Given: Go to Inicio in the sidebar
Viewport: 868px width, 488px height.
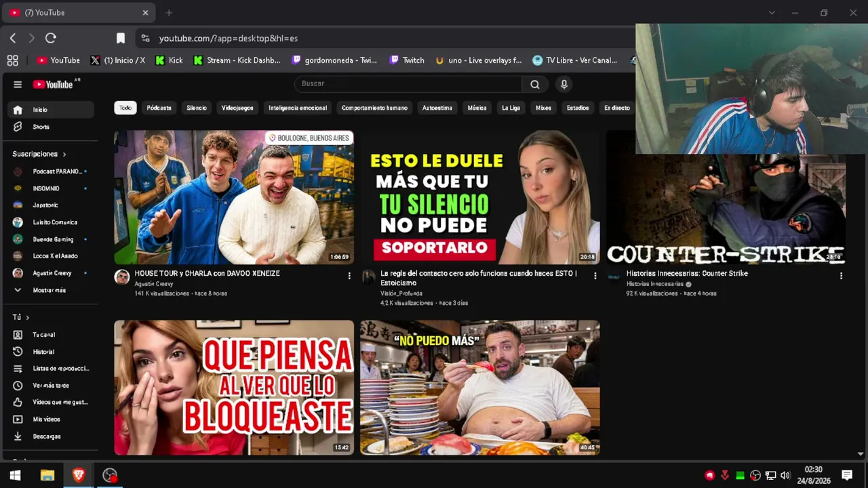Looking at the screenshot, I should 51,110.
